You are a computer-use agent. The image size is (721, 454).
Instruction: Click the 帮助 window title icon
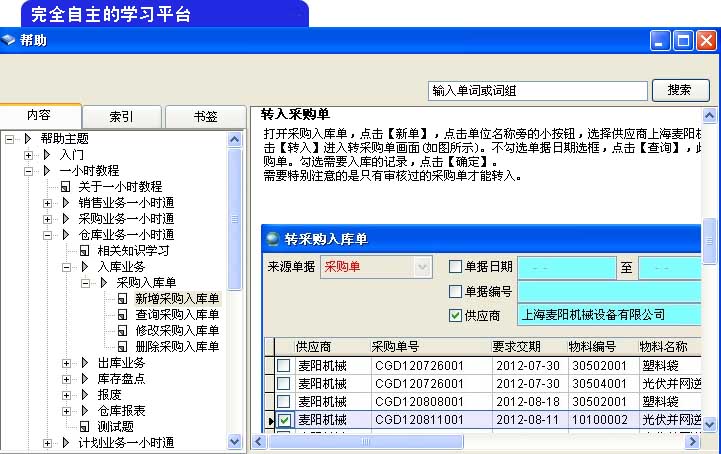tap(9, 41)
